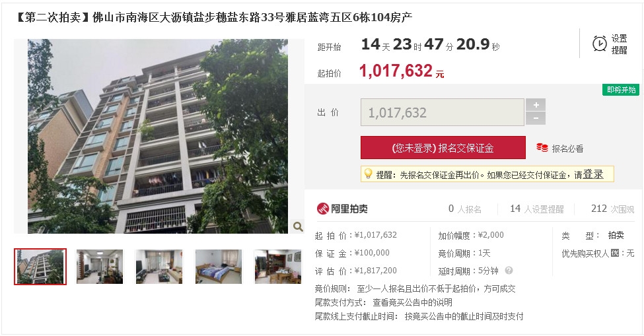Select the hallway interior thumbnail
Viewport: 644px width, 336px height.
(100, 266)
